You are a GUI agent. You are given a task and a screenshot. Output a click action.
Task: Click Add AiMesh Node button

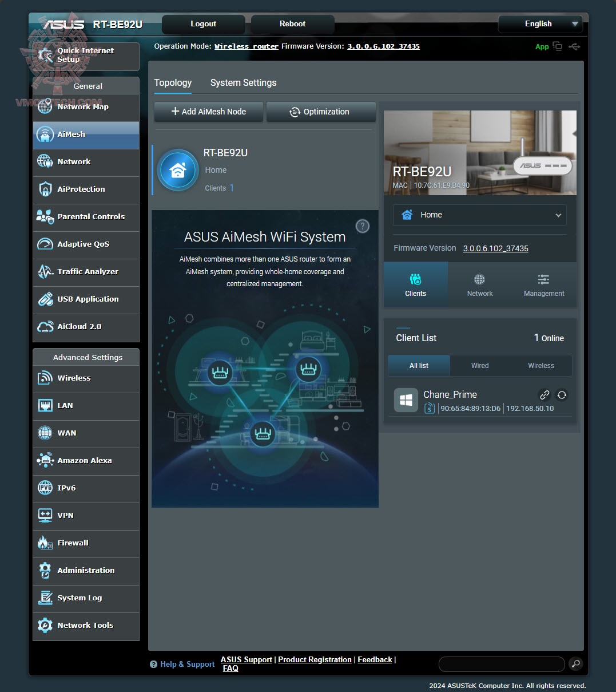[209, 112]
